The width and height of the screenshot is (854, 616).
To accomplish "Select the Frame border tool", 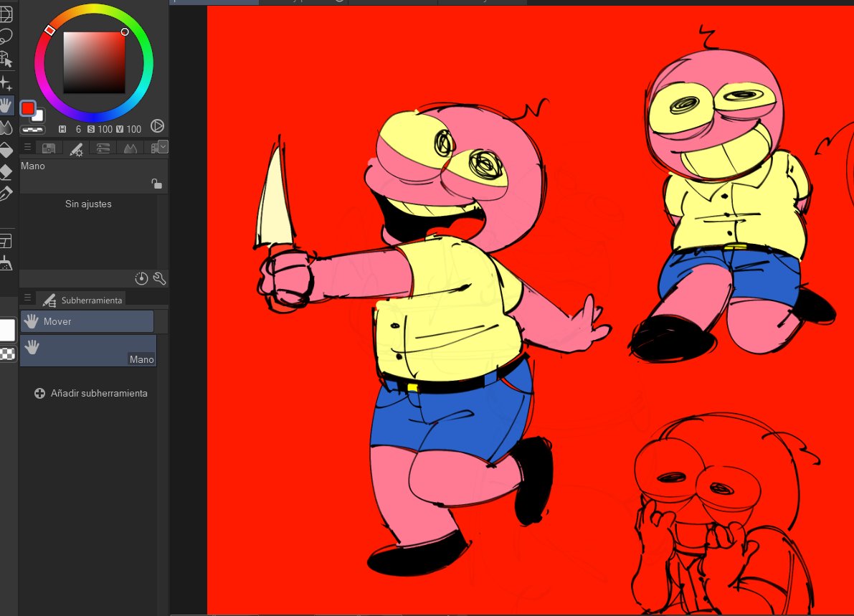I will pyautogui.click(x=6, y=240).
